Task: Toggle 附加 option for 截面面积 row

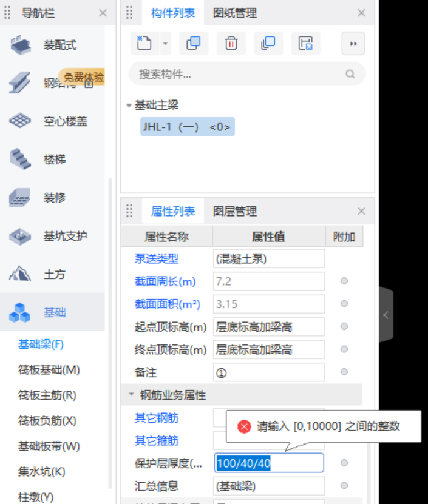Action: (x=344, y=303)
